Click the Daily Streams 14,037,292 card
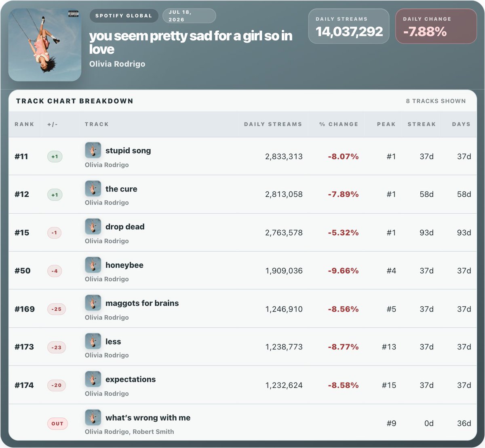This screenshot has width=485, height=448. click(349, 26)
